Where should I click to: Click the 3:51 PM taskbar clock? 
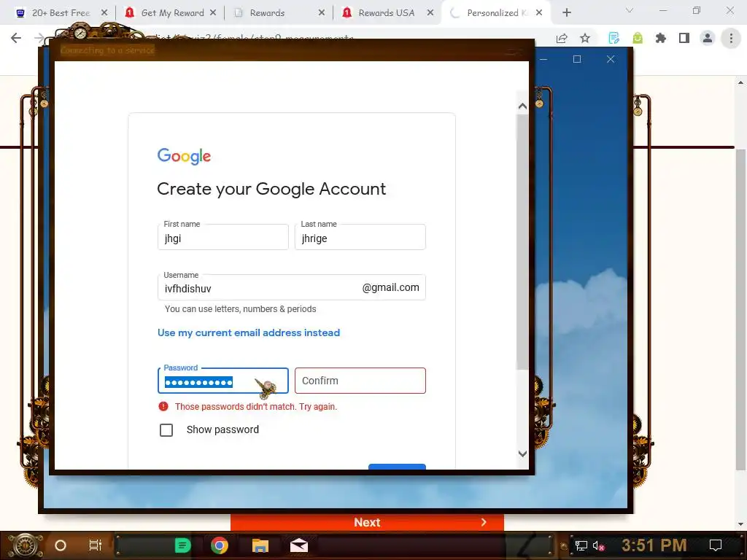coord(654,545)
